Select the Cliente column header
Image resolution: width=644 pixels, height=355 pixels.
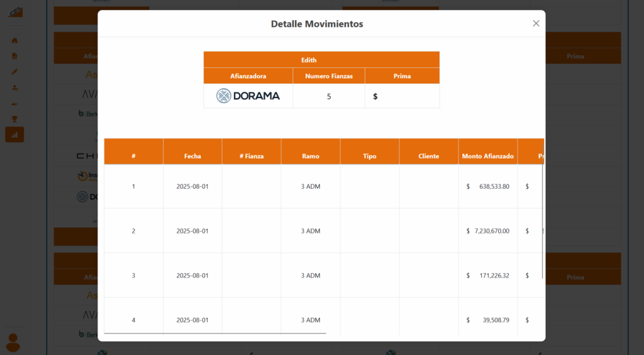429,156
